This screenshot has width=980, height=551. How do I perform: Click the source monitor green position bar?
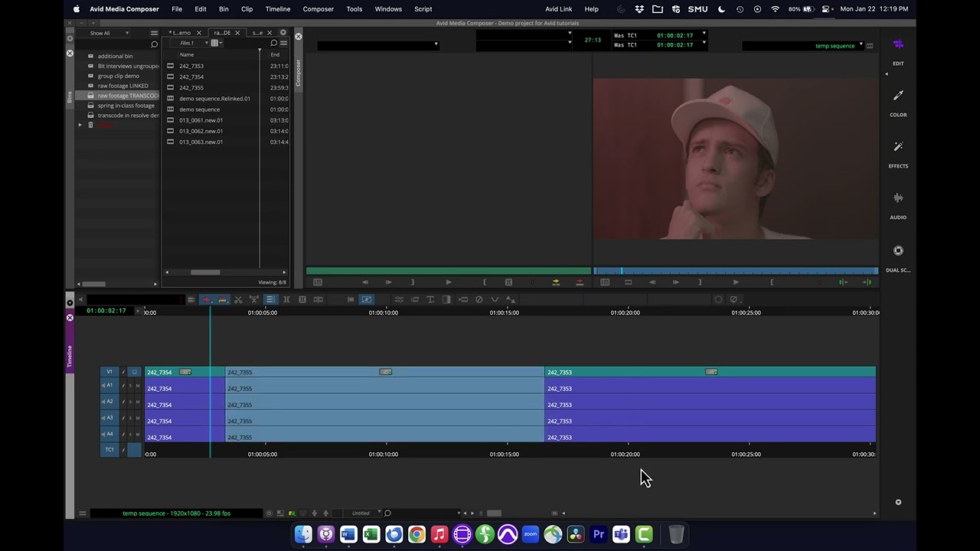pyautogui.click(x=449, y=271)
